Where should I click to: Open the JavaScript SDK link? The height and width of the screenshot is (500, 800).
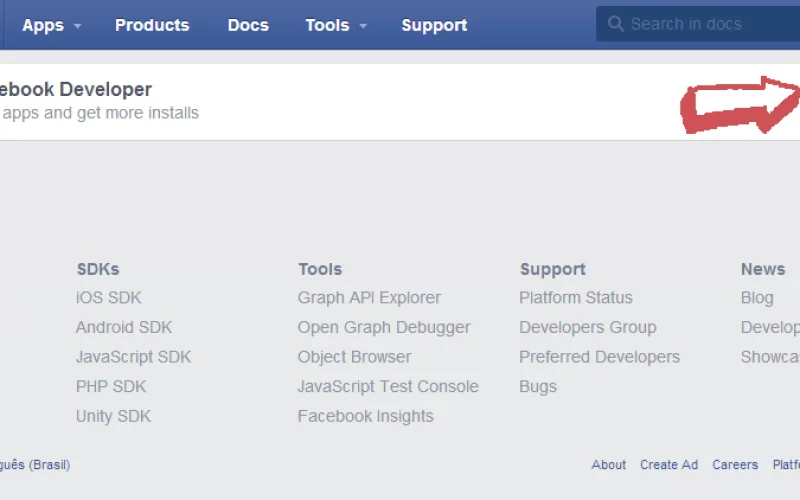click(134, 357)
